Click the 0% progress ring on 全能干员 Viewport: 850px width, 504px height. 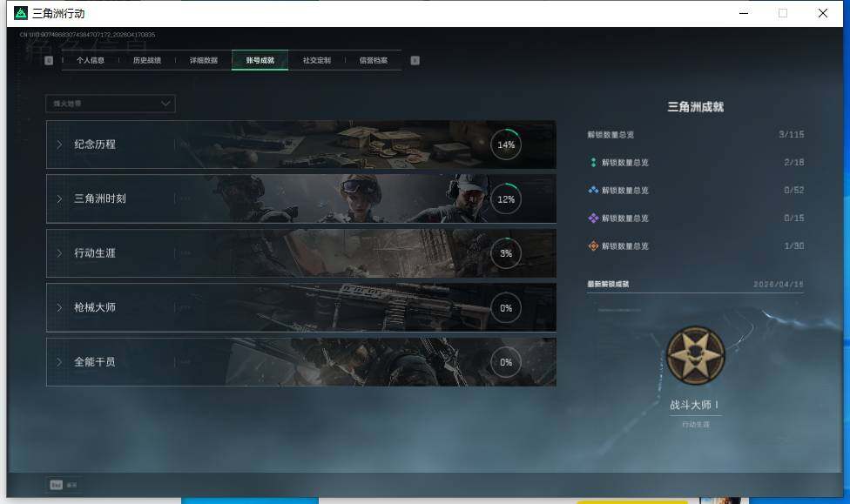(x=506, y=362)
